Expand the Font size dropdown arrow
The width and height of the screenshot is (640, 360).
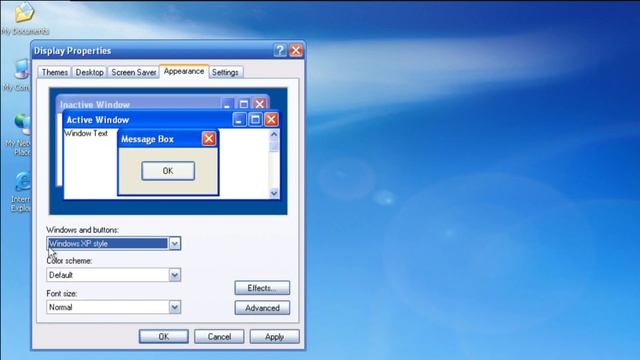pyautogui.click(x=175, y=307)
